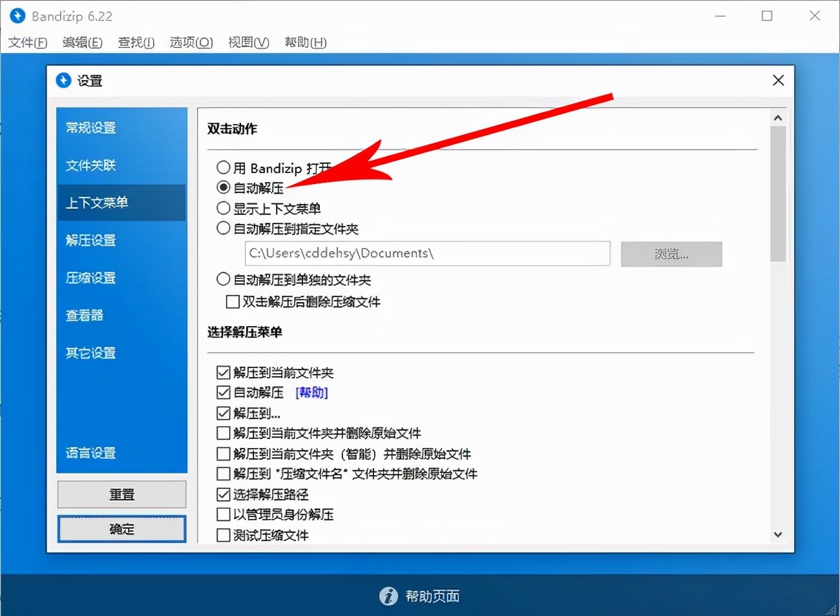
Task: Open the 选项 menu
Action: click(191, 43)
